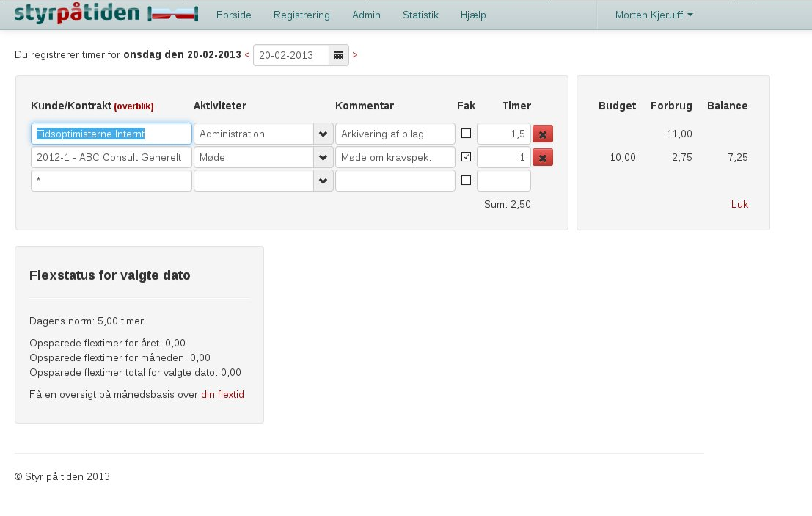Expand the empty row activity dropdown
Image resolution: width=812 pixels, height=516 pixels.
pyautogui.click(x=323, y=181)
